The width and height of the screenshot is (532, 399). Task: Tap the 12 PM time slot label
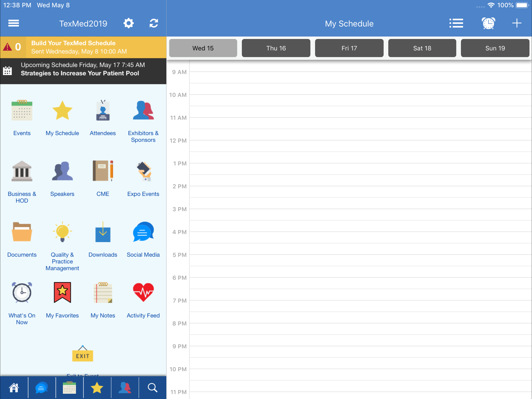click(x=178, y=140)
